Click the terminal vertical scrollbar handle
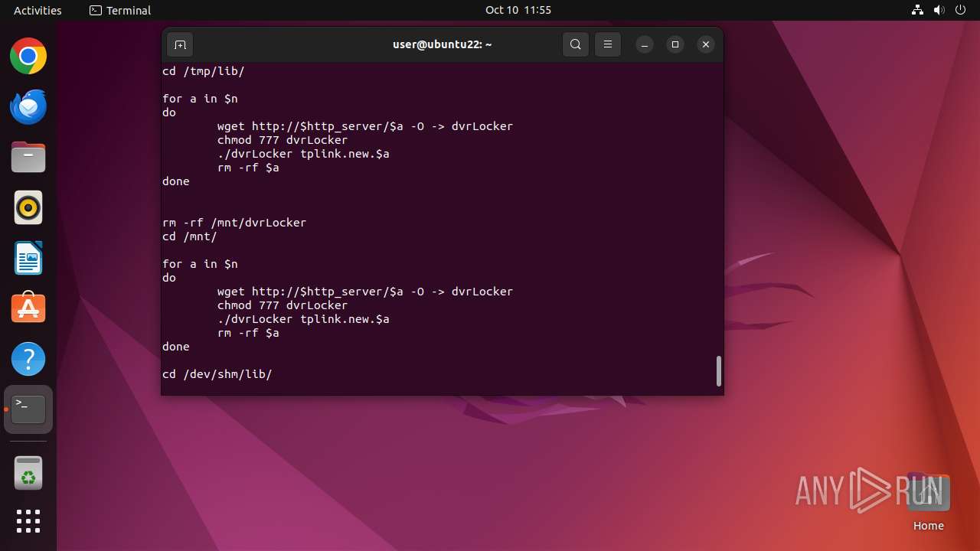This screenshot has height=551, width=980. (x=718, y=371)
